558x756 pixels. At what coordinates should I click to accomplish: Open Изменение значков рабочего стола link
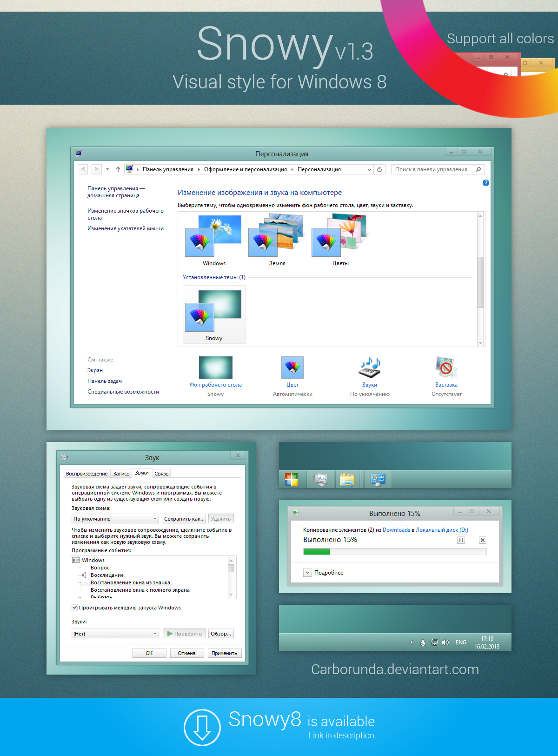point(126,214)
